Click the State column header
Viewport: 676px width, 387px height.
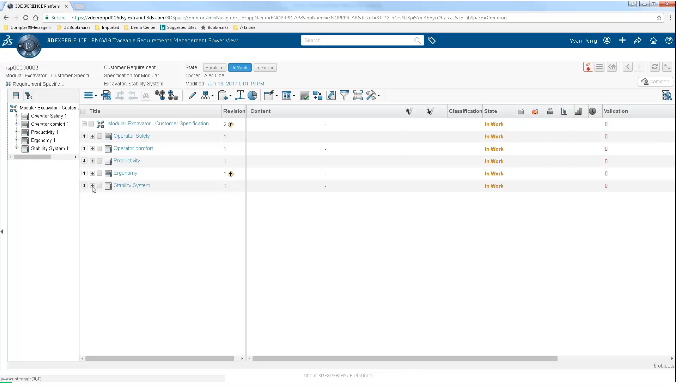tap(491, 111)
